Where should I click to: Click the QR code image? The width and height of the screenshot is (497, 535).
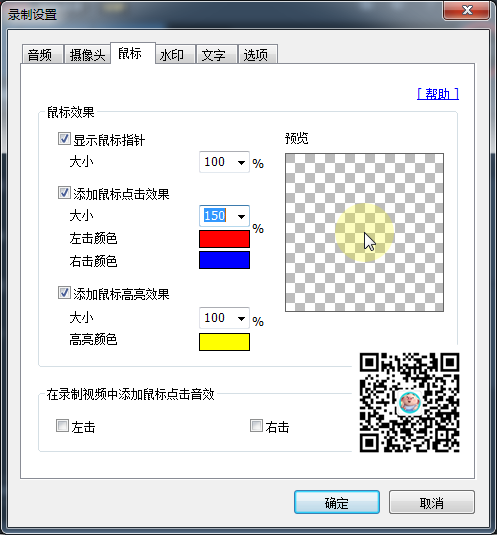[409, 403]
